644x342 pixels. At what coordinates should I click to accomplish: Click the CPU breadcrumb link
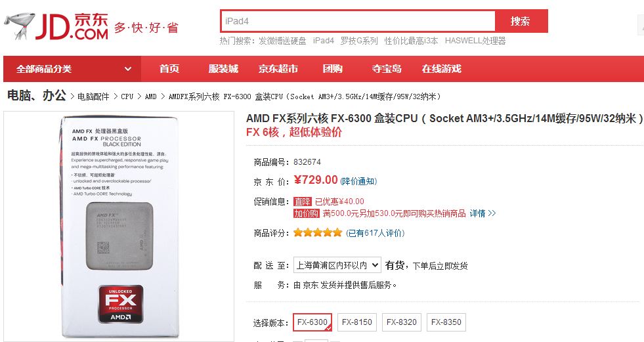pos(127,96)
